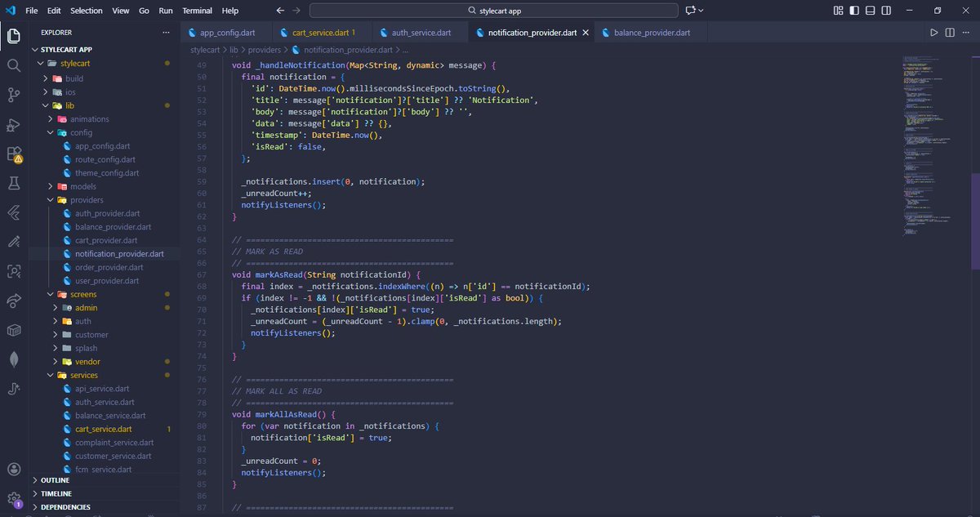This screenshot has height=517, width=980.
Task: Click the code minimap overview
Action: pyautogui.click(x=936, y=145)
